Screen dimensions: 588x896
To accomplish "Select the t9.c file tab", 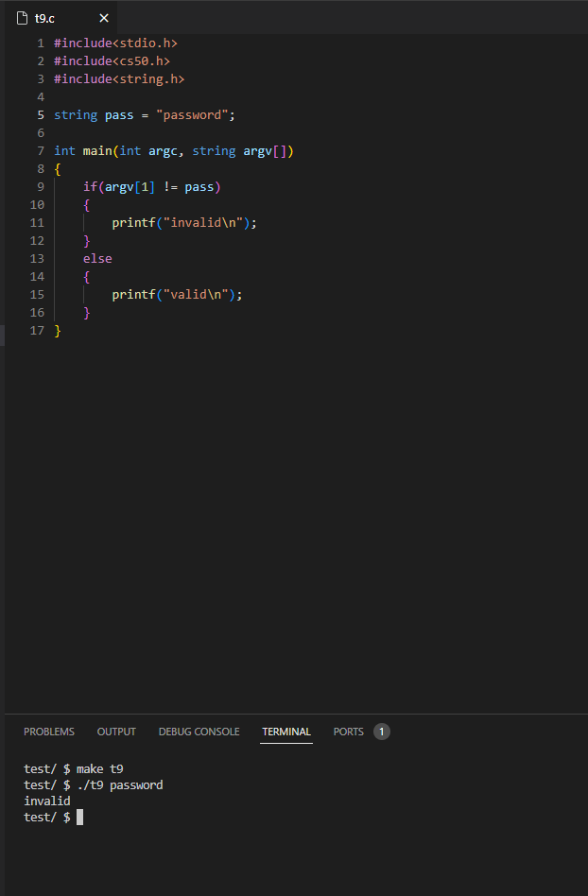I will pyautogui.click(x=61, y=18).
